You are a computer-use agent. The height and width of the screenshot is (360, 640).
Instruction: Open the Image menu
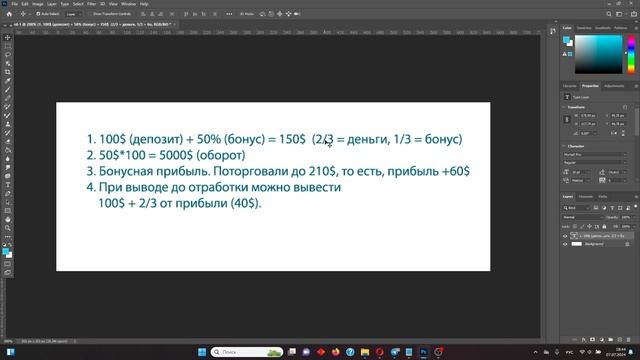(38, 4)
